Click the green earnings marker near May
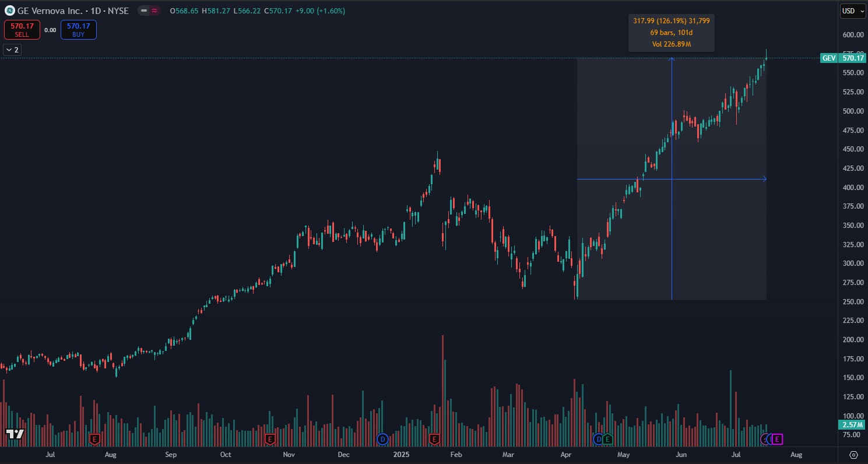This screenshot has height=464, width=868. click(x=607, y=438)
